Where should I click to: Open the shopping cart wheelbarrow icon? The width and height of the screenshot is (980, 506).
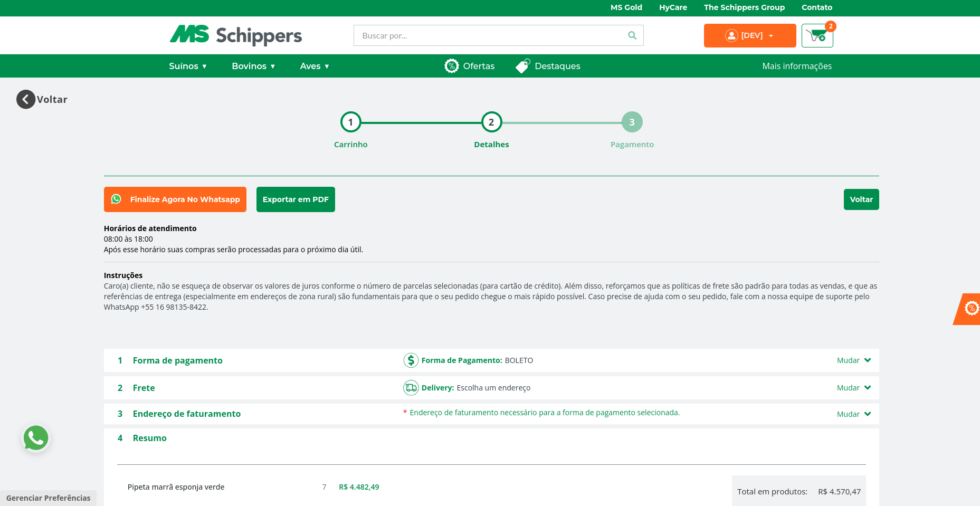click(x=817, y=36)
